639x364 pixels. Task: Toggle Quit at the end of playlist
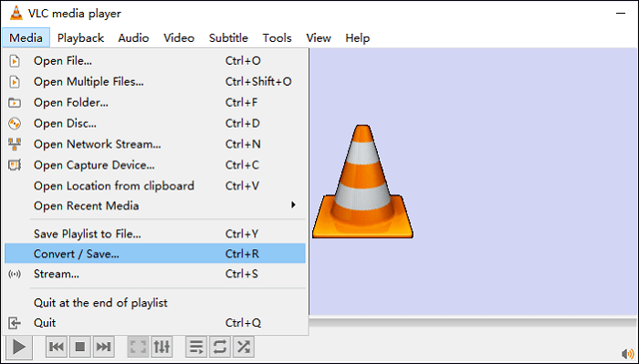tap(155, 303)
